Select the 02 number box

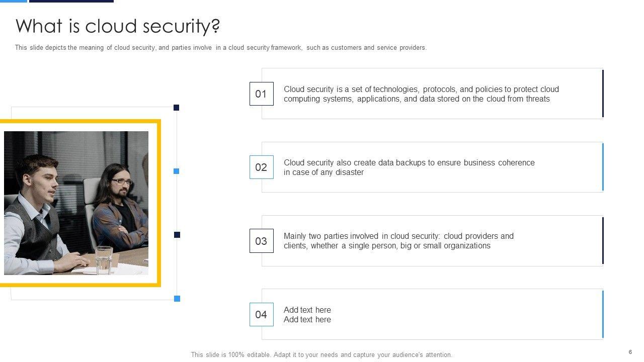click(261, 167)
